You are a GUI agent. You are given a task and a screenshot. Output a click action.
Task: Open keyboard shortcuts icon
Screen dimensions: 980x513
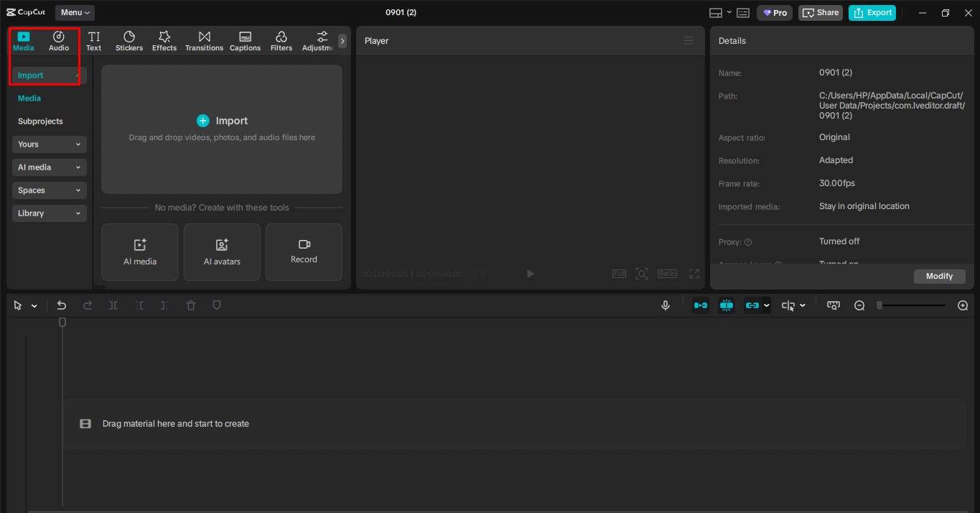tap(743, 13)
